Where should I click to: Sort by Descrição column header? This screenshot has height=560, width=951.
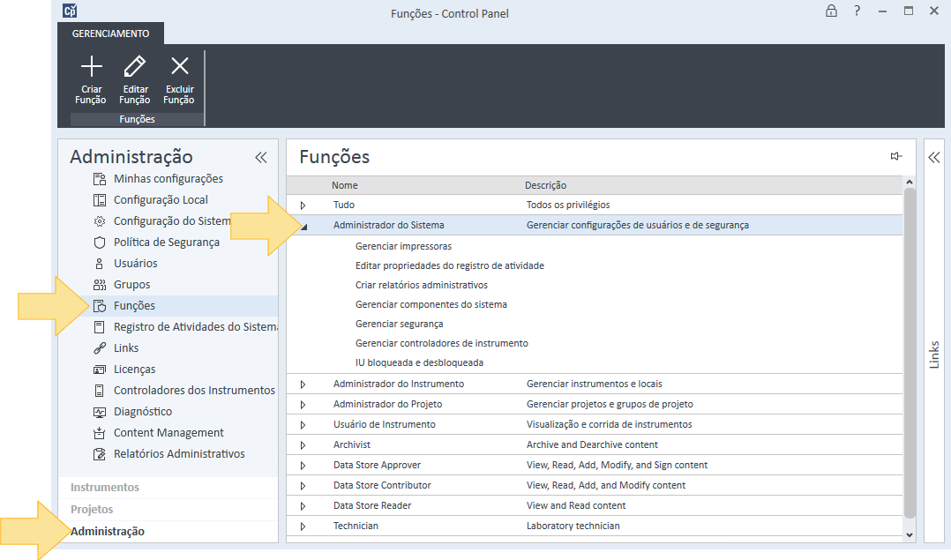click(546, 185)
